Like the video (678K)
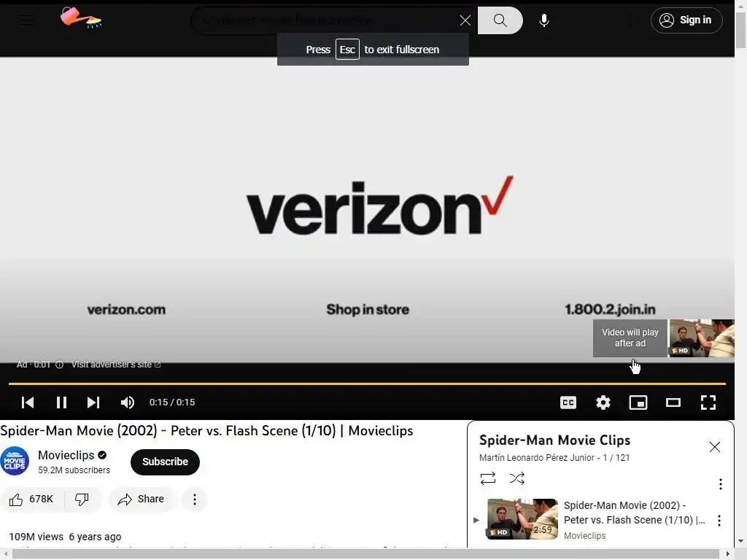 click(x=32, y=499)
